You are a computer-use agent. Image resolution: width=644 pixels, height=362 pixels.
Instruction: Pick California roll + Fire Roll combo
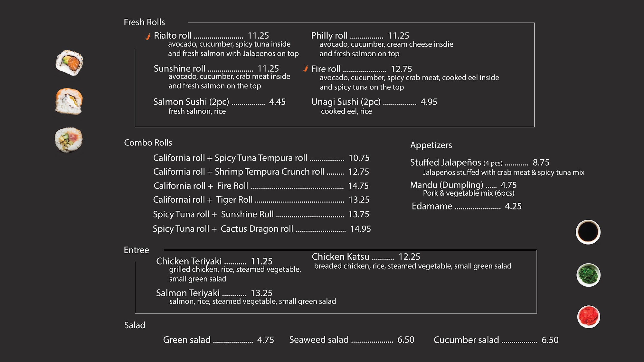[201, 186]
